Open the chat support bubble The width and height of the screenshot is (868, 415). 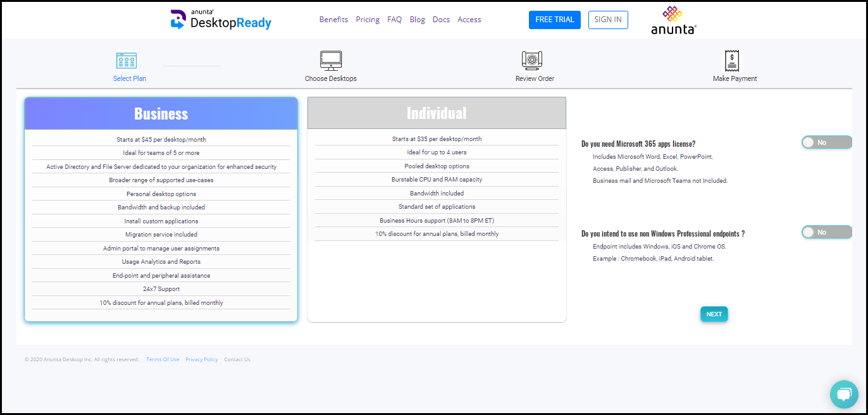(844, 395)
